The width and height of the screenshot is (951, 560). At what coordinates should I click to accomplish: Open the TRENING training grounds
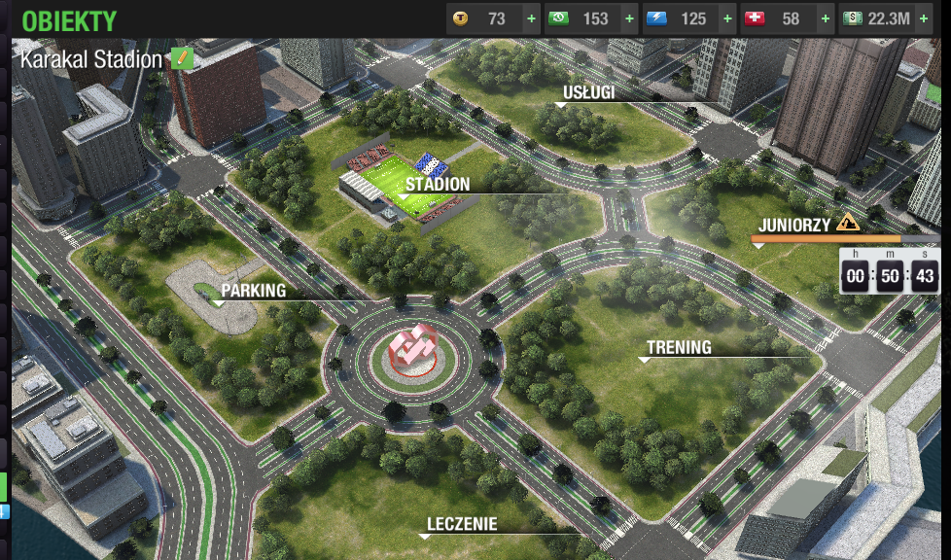point(679,348)
